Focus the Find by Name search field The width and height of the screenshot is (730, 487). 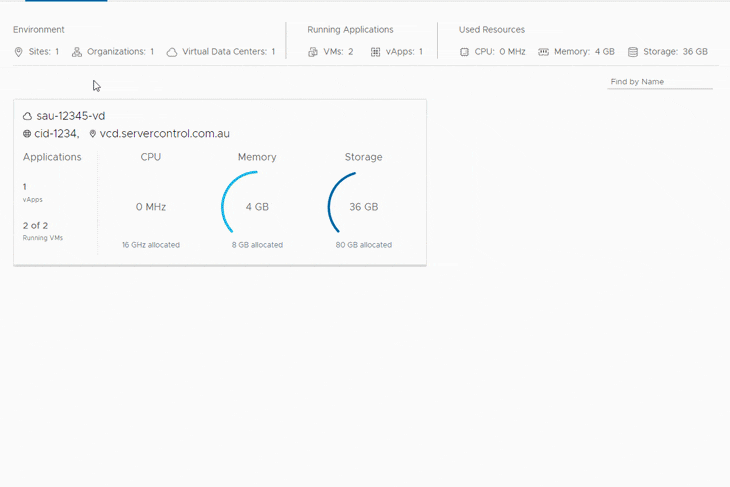659,82
